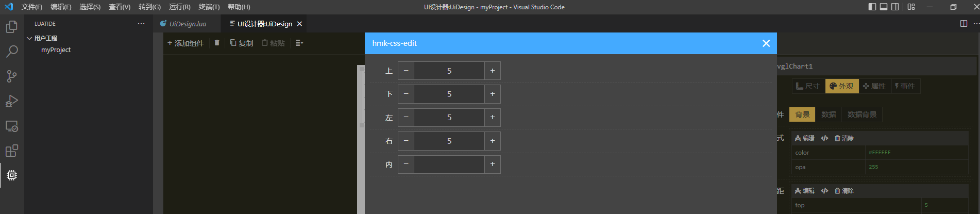
Task: Decrease the 下 padding value
Action: (x=406, y=94)
